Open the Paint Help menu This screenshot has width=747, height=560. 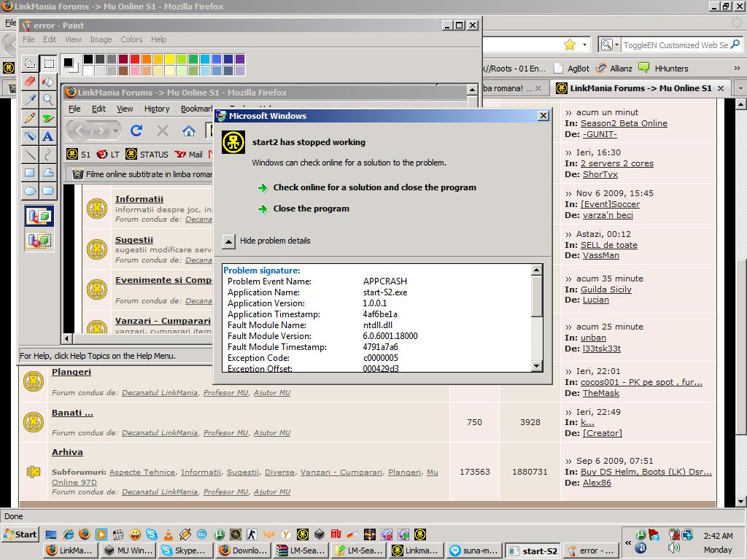pos(158,39)
